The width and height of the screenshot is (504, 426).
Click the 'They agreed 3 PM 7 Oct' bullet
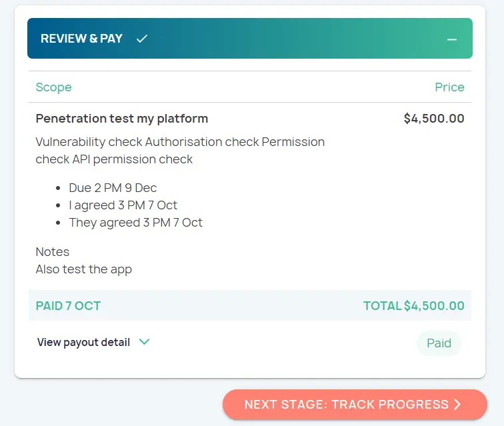click(135, 223)
